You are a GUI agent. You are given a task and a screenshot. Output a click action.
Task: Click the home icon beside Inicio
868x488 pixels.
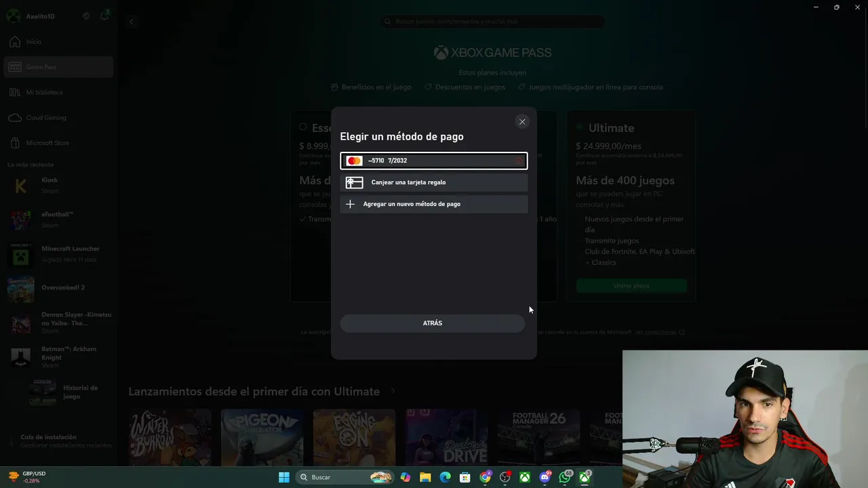point(14,41)
